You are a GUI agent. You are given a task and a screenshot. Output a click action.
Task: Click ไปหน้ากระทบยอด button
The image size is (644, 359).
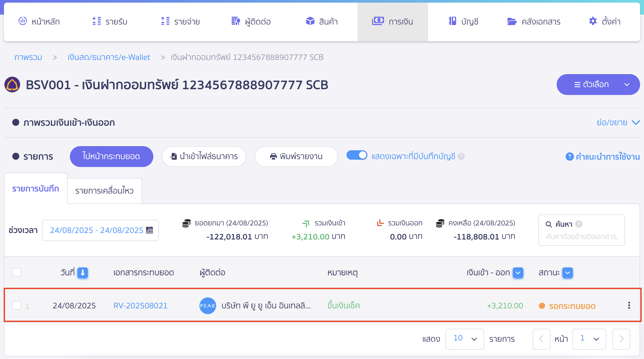pyautogui.click(x=111, y=156)
